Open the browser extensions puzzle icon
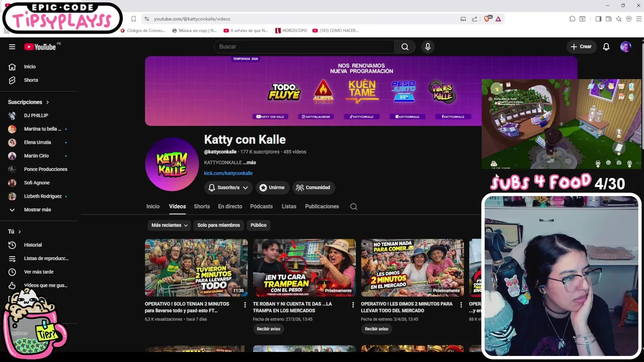 click(x=572, y=19)
